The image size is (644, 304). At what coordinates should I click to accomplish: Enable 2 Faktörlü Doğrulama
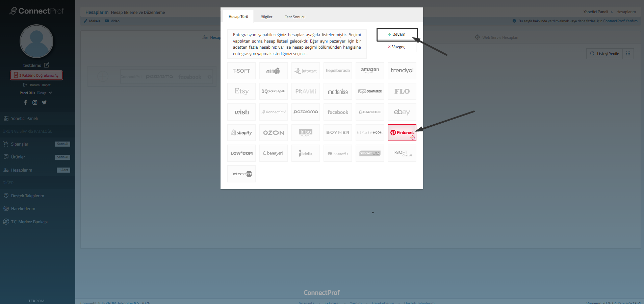[36, 75]
